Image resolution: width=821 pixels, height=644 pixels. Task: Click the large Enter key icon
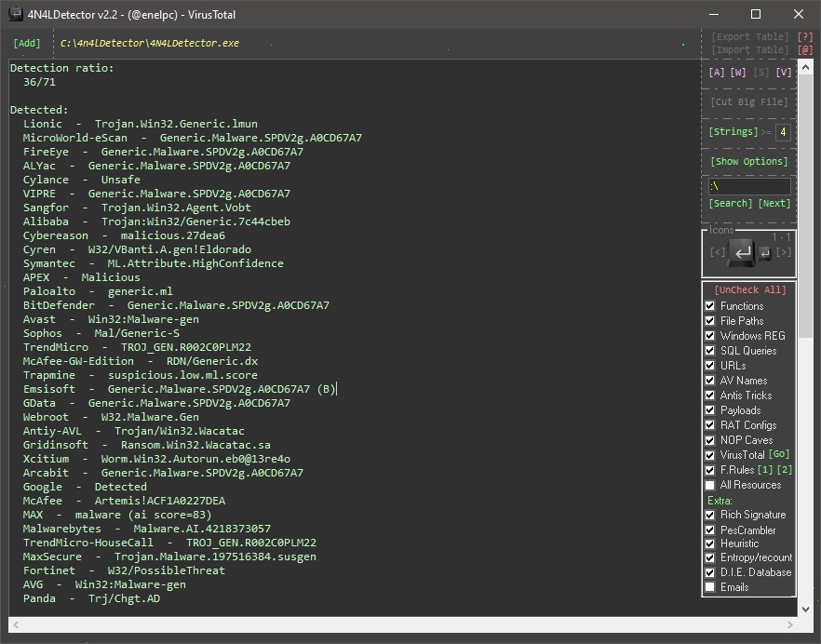click(x=741, y=253)
